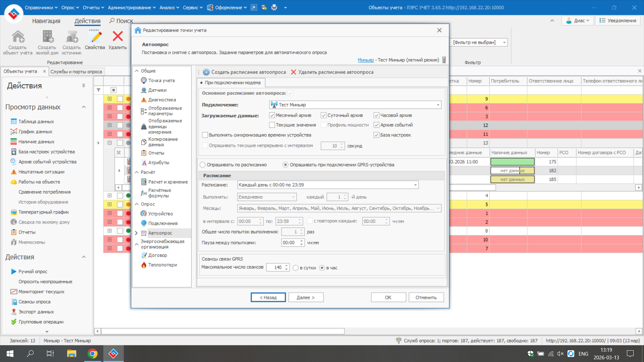Screen dimensions: 644x362
Task: Expand the Расписание schedule combo box
Action: (415, 185)
